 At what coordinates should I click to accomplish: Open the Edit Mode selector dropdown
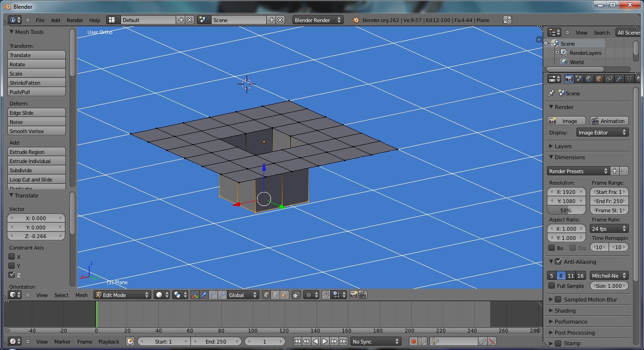123,295
